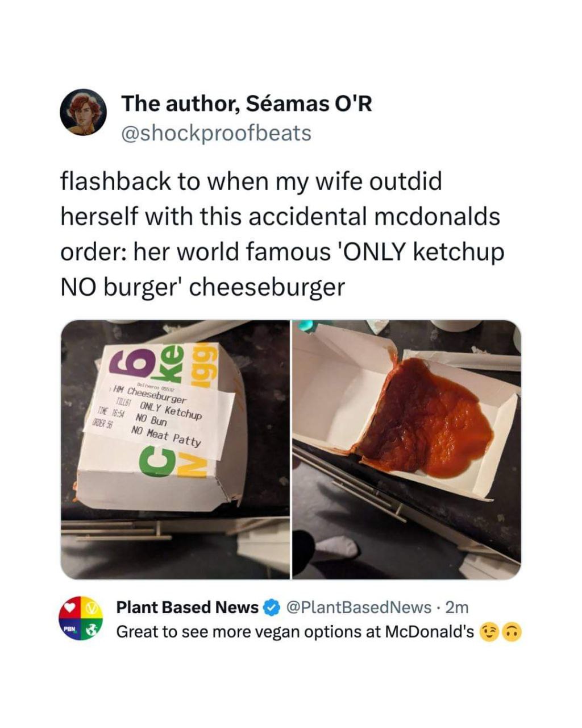Click the display name The author, Séamas O'R

[x=247, y=104]
